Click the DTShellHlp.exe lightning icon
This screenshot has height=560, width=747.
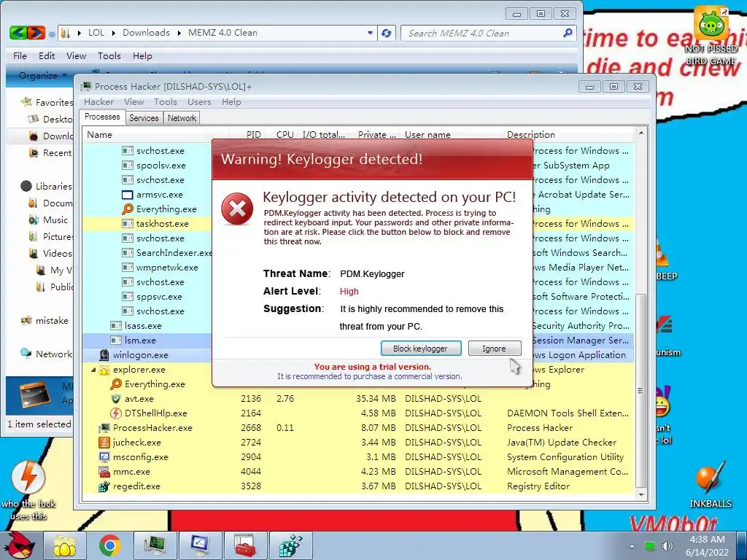(116, 413)
